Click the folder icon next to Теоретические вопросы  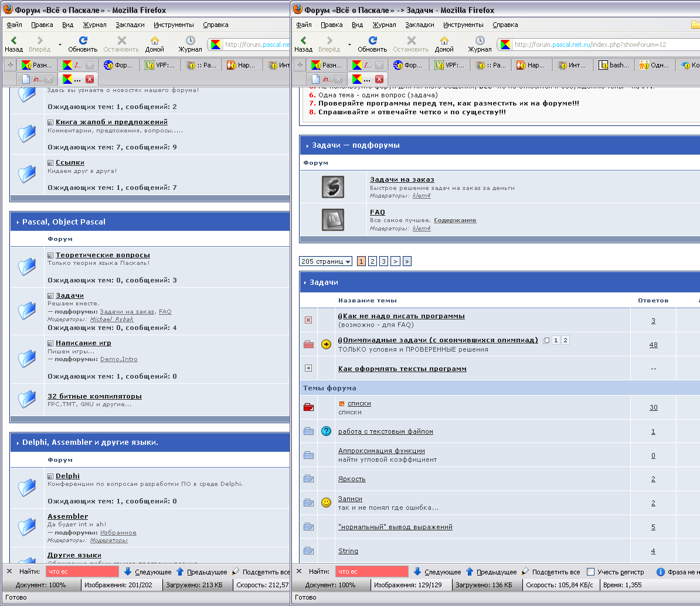[x=27, y=267]
